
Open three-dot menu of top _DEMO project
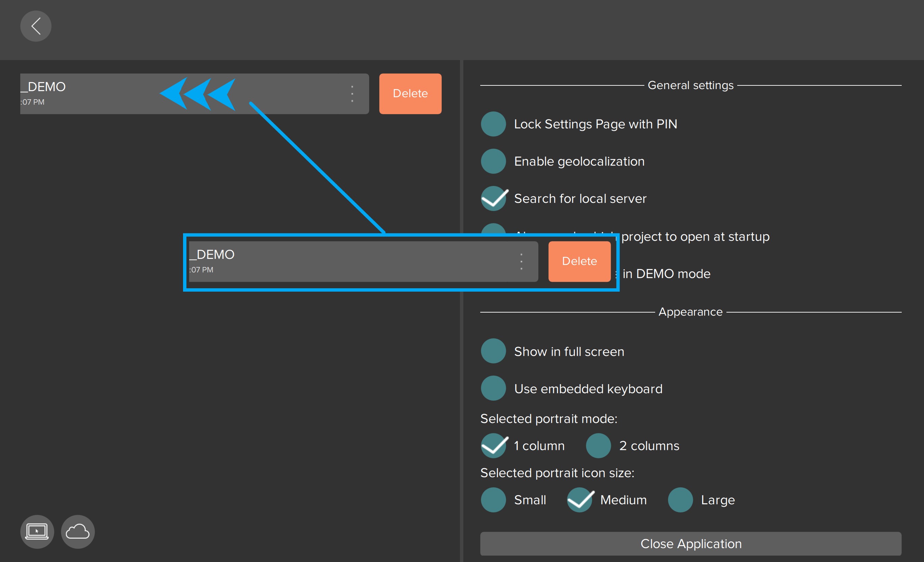pos(352,94)
